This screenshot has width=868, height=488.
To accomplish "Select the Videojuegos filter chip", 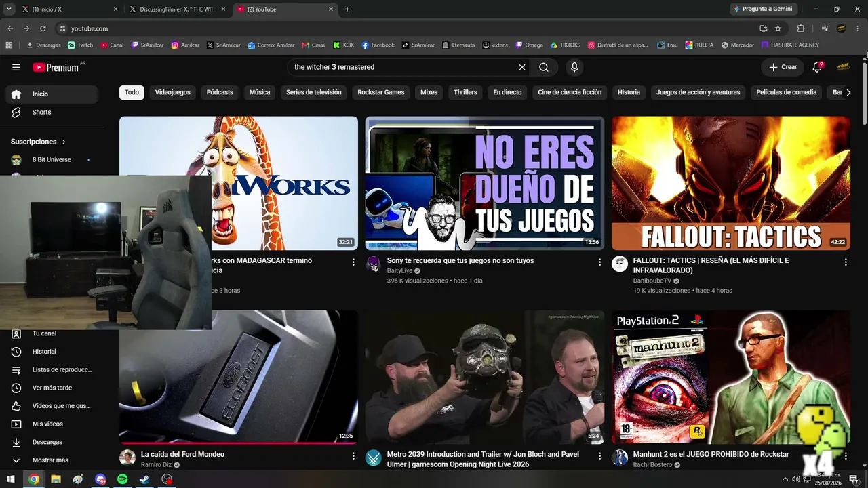I will [x=173, y=92].
